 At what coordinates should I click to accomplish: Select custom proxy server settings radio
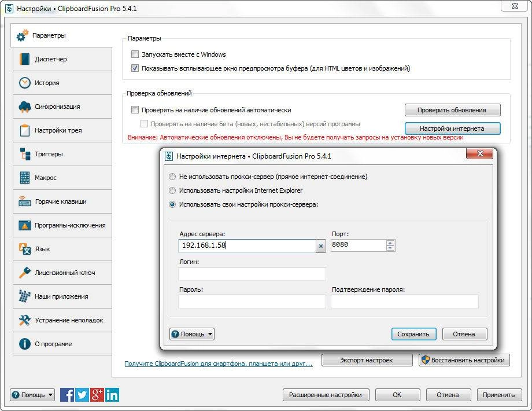point(172,204)
